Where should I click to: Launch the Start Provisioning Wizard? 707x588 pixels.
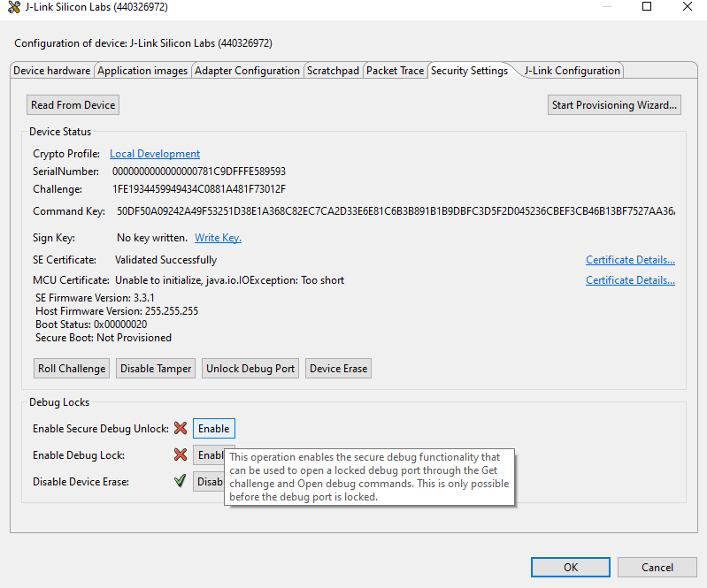click(614, 105)
